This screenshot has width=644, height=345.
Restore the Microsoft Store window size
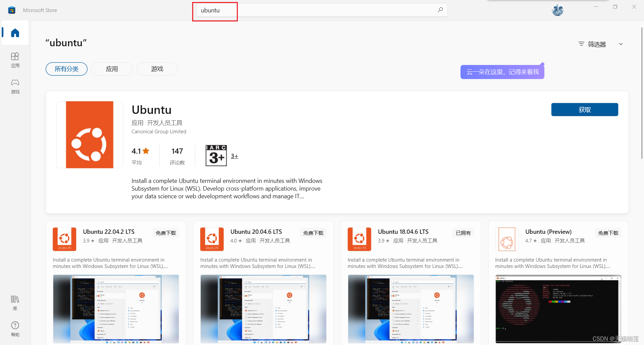pos(615,7)
